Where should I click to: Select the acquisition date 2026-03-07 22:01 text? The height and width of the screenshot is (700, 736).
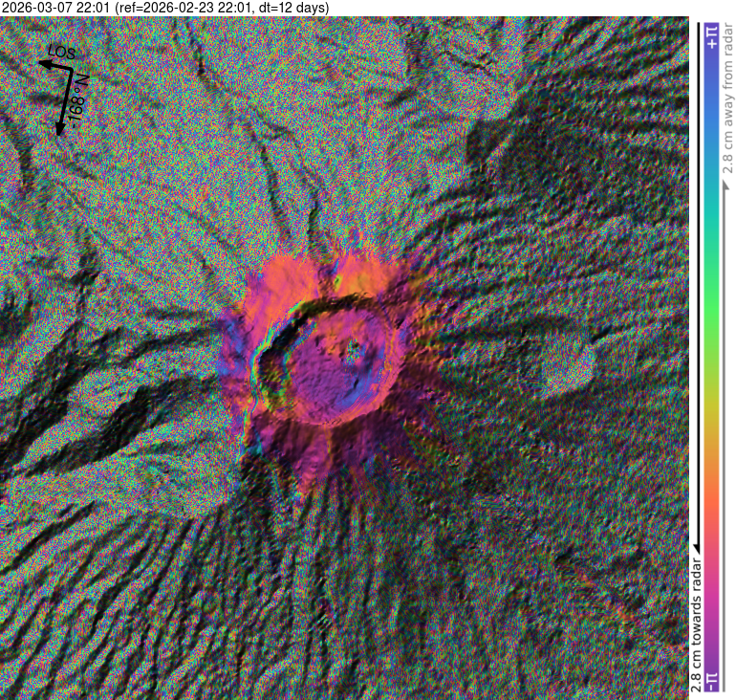click(55, 8)
